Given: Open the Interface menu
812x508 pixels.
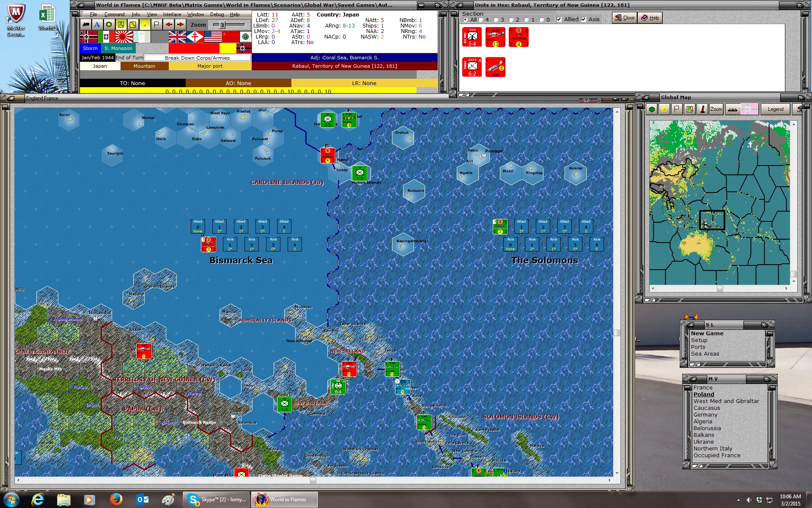Looking at the screenshot, I should pyautogui.click(x=172, y=14).
